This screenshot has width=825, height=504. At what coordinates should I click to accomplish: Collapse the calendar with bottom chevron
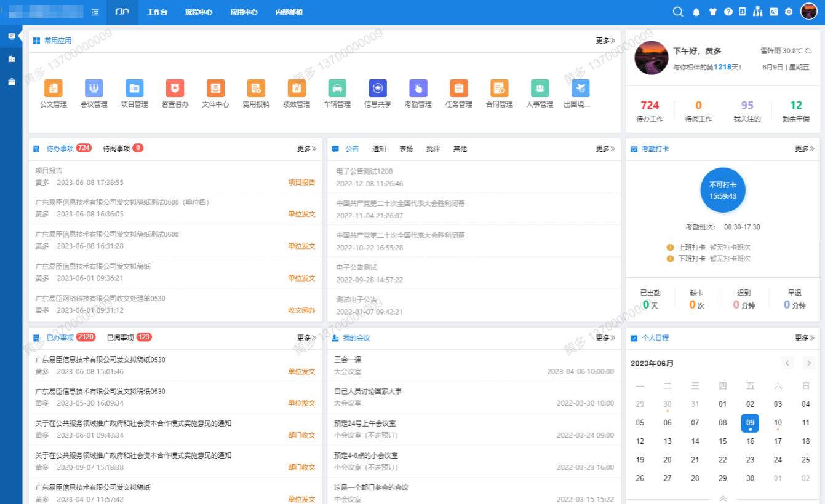[x=723, y=498]
